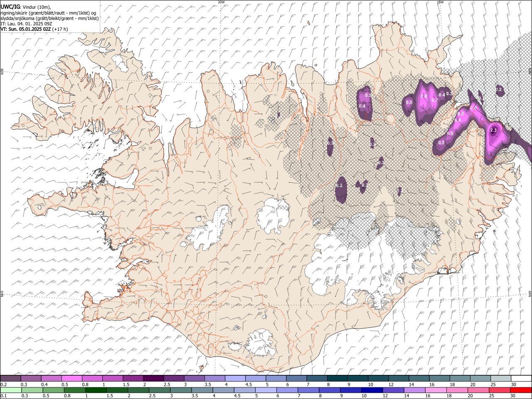
Task: Select the 'rigning/skúrir' legend description line
Action: [48, 13]
